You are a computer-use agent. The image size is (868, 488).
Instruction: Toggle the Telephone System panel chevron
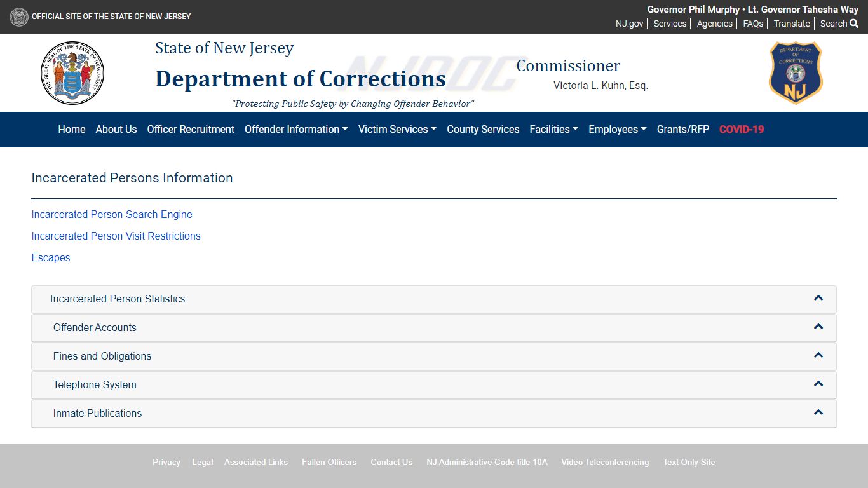pyautogui.click(x=818, y=384)
